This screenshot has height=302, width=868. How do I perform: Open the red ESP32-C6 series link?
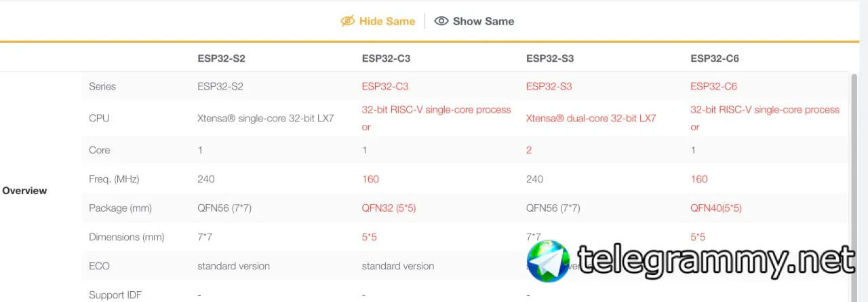click(x=713, y=86)
